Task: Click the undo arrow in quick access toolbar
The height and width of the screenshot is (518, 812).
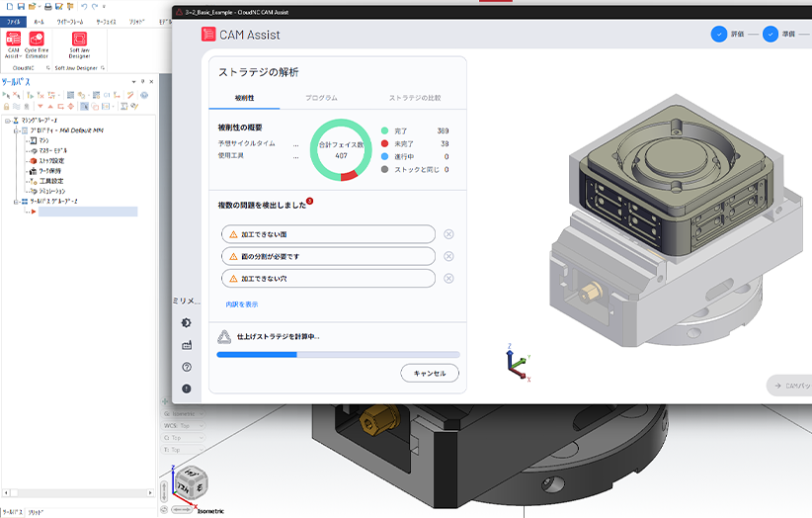Action: coord(84,7)
